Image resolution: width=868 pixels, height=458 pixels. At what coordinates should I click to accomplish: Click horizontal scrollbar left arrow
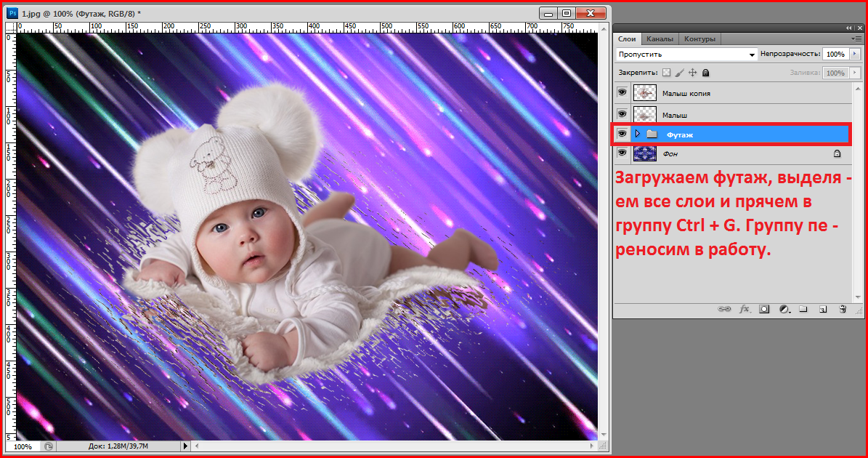tap(196, 446)
